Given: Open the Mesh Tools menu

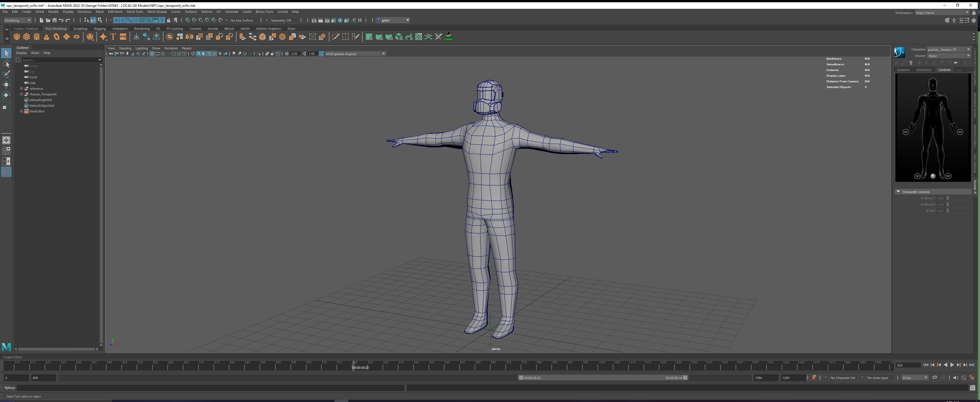Looking at the screenshot, I should coord(135,12).
